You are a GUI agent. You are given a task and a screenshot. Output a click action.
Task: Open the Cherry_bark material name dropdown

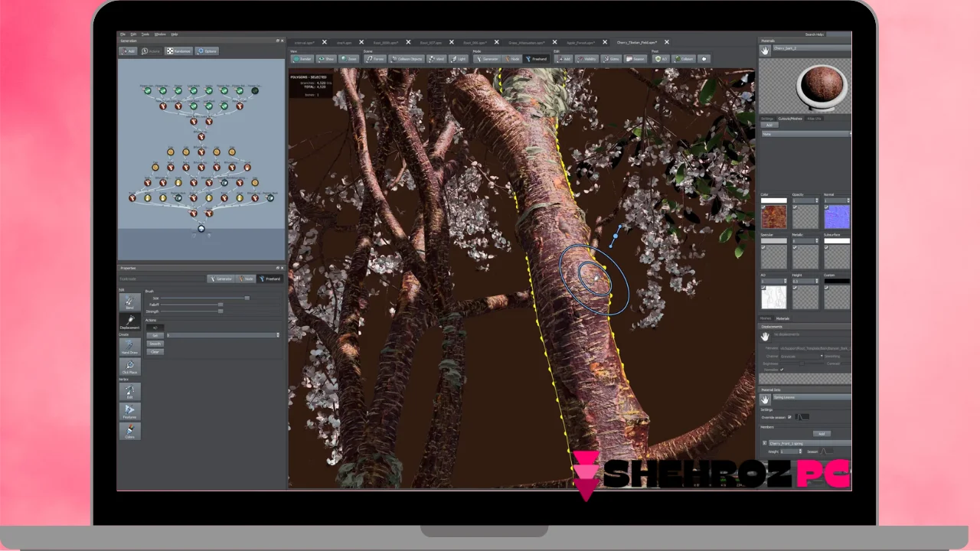(x=812, y=48)
